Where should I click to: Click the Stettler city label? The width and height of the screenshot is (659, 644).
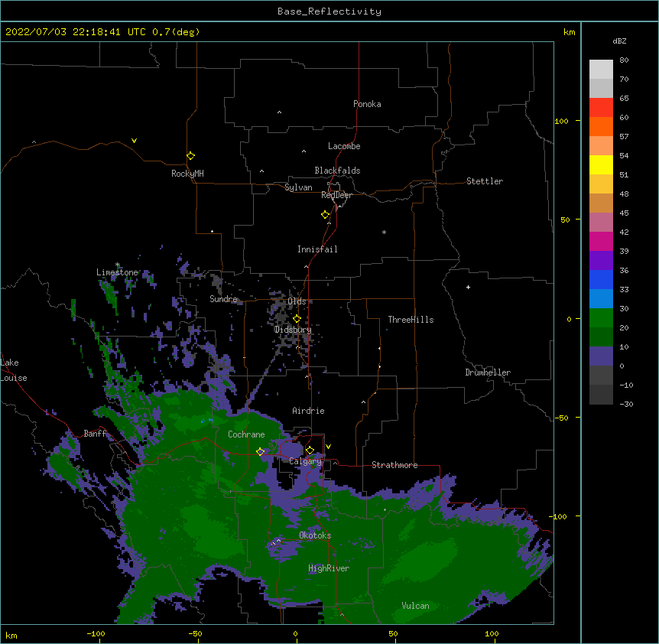click(x=484, y=181)
